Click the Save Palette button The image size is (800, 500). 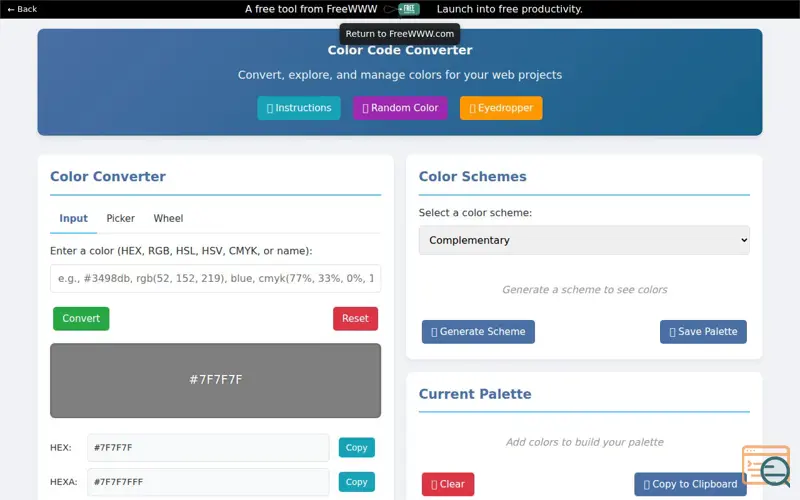(x=703, y=332)
